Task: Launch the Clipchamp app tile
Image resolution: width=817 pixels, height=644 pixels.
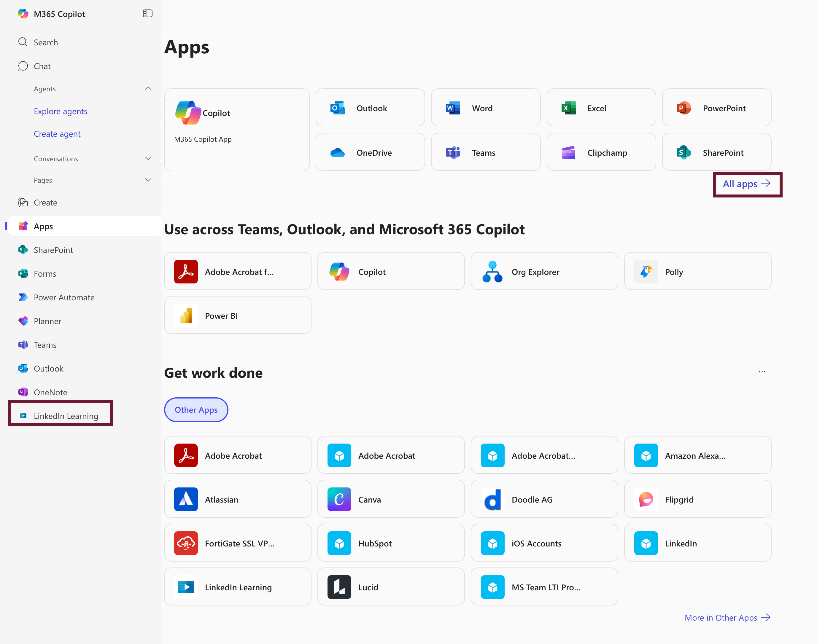Action: point(601,152)
